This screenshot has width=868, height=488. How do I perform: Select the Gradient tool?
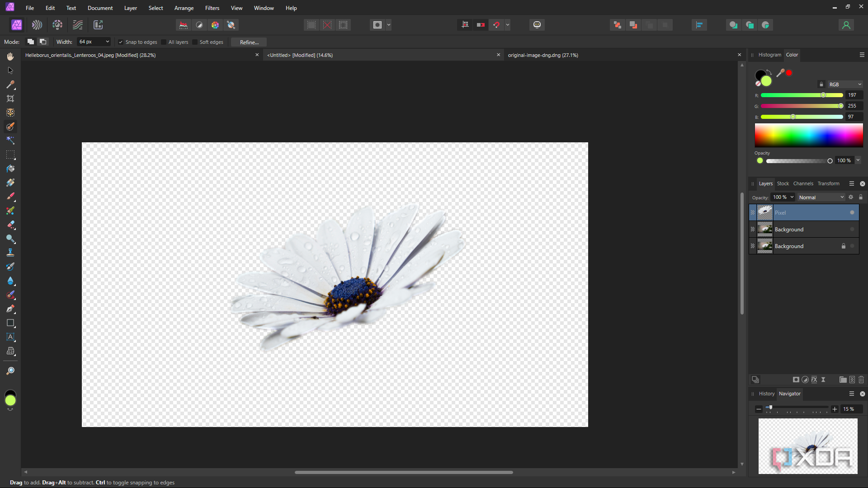coord(10,183)
